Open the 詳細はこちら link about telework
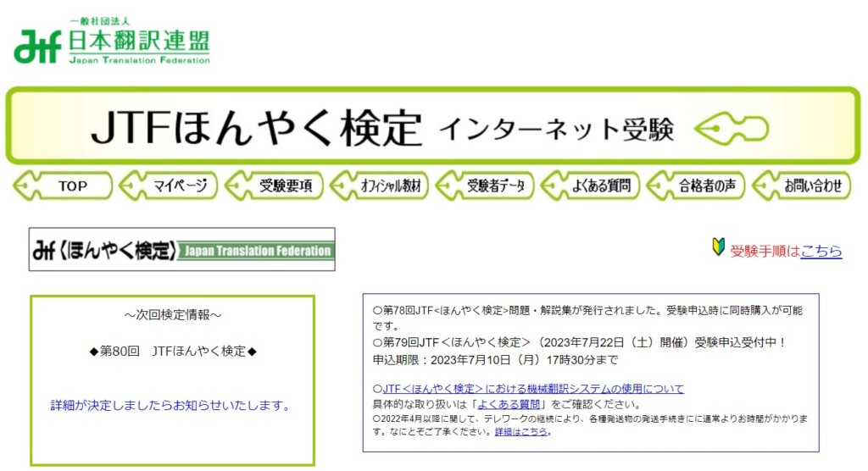This screenshot has width=868, height=471. pyautogui.click(x=521, y=432)
